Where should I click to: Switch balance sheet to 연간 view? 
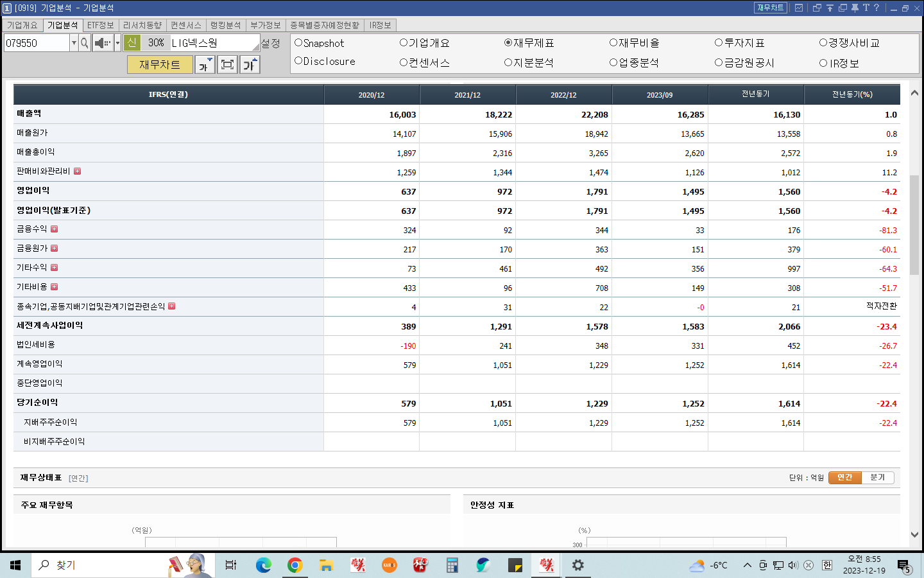[845, 477]
